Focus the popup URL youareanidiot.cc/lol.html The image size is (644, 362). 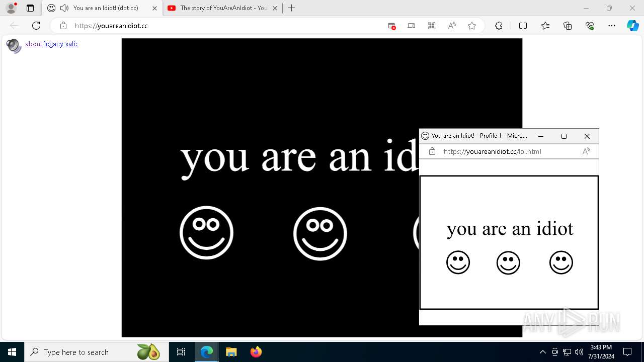coord(493,151)
